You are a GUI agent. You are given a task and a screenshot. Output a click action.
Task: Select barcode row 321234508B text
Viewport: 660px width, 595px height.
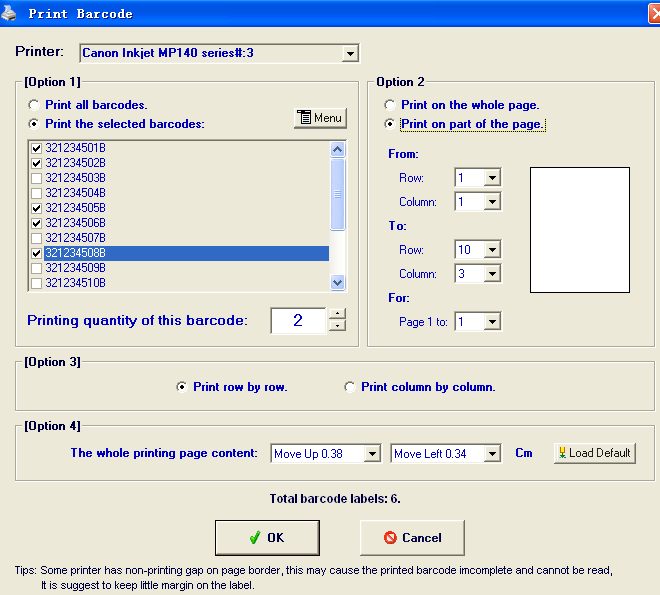[x=75, y=253]
